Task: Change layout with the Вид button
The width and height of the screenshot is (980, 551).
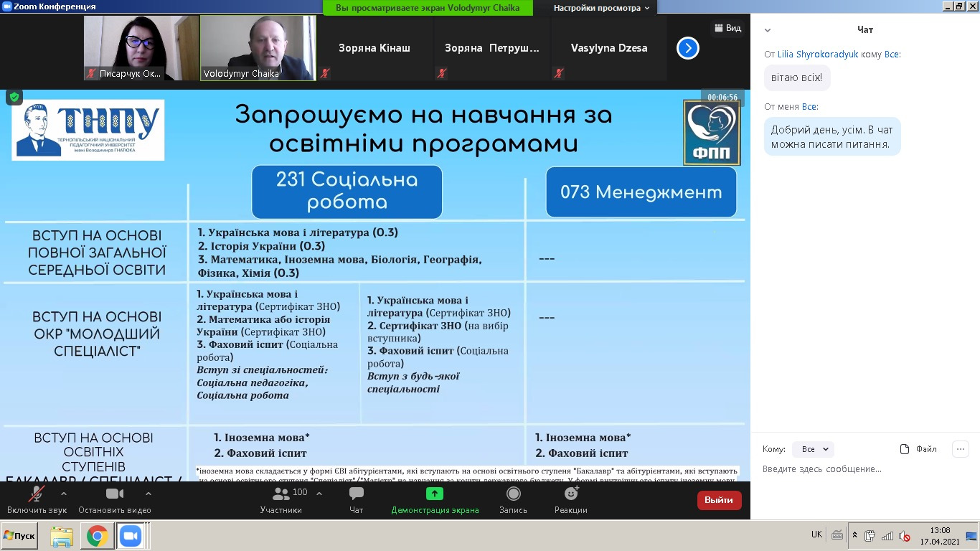Action: [x=727, y=28]
